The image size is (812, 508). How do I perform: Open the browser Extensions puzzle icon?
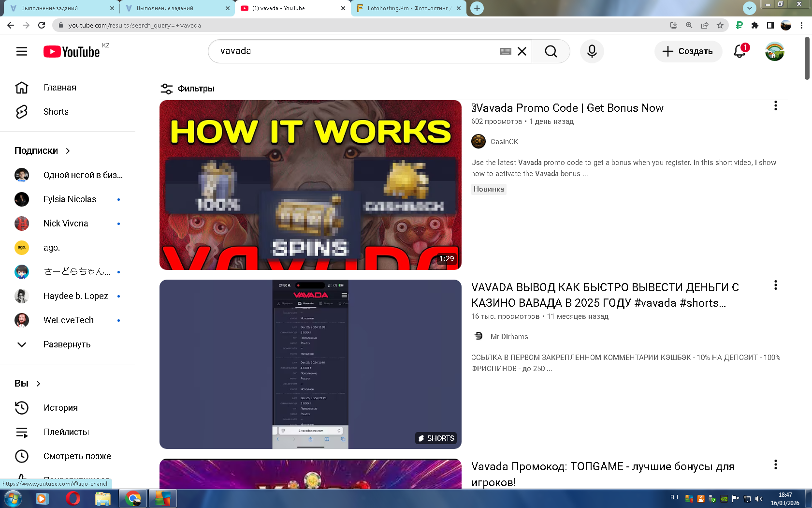755,25
